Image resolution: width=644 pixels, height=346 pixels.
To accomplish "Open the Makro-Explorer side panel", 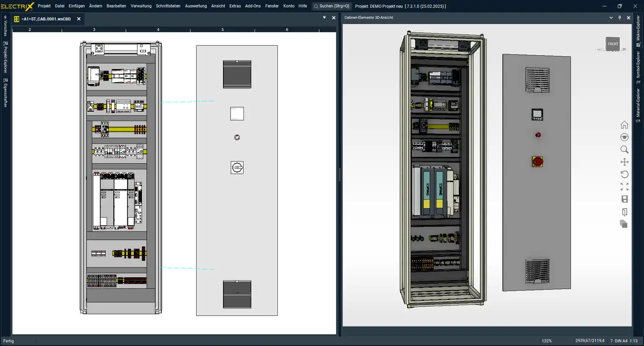I will click(x=638, y=31).
